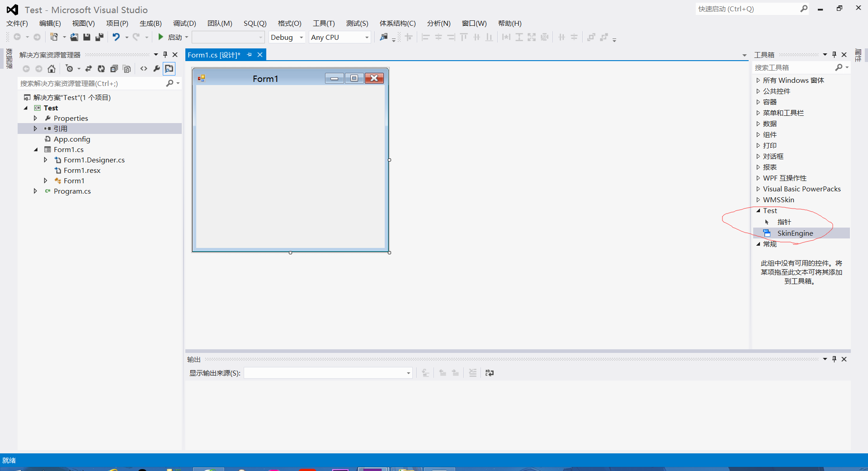Open Properties via the wrench icon
Image resolution: width=868 pixels, height=471 pixels.
click(x=156, y=69)
